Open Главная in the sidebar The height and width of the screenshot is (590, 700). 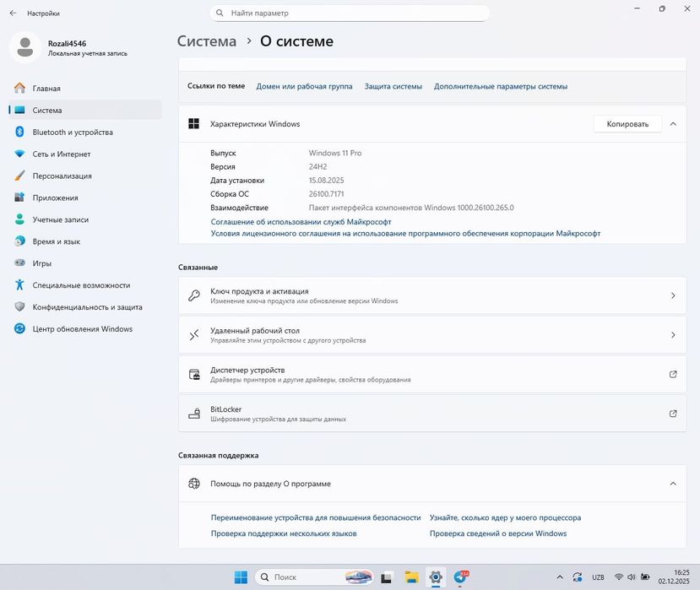84,89
